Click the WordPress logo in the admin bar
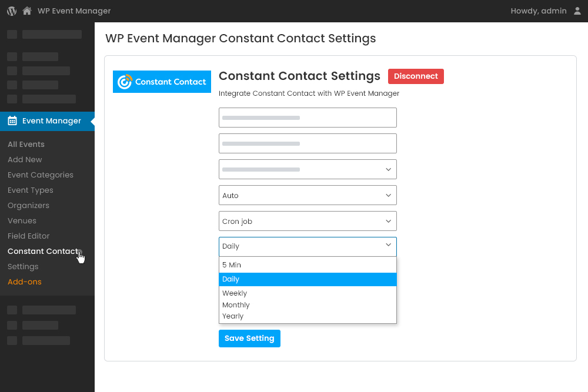The width and height of the screenshot is (588, 392). (11, 11)
